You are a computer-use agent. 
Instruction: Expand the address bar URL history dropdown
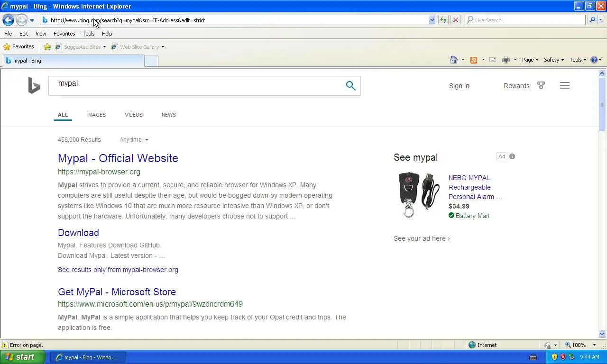click(432, 20)
